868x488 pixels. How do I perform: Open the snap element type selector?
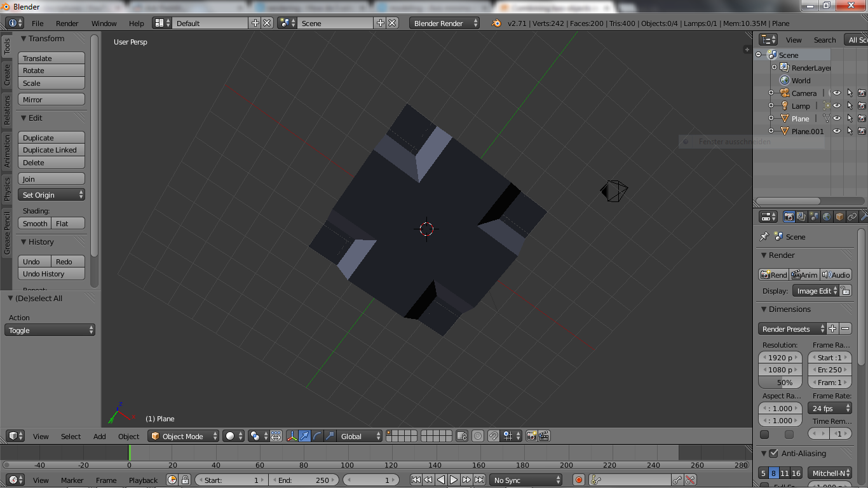click(x=510, y=436)
